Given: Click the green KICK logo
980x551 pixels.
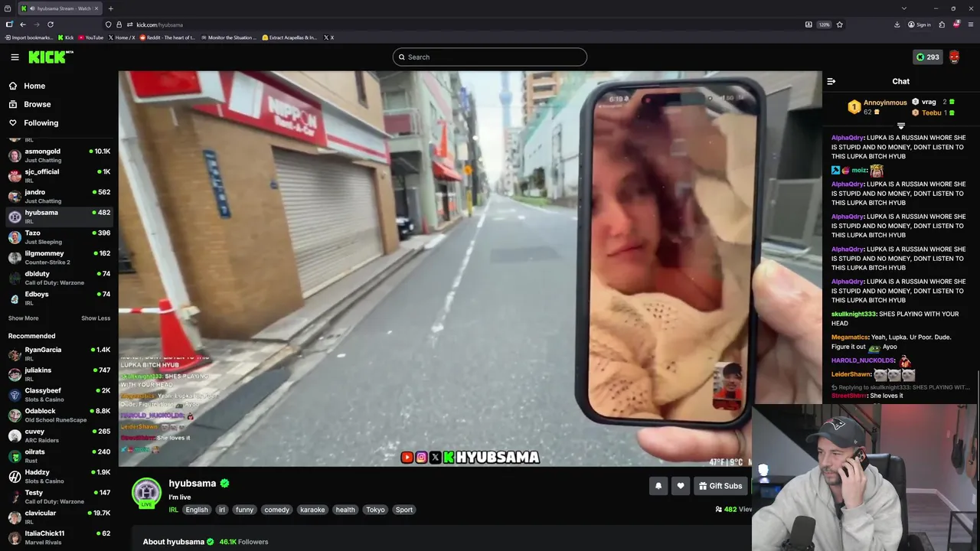Looking at the screenshot, I should point(51,57).
